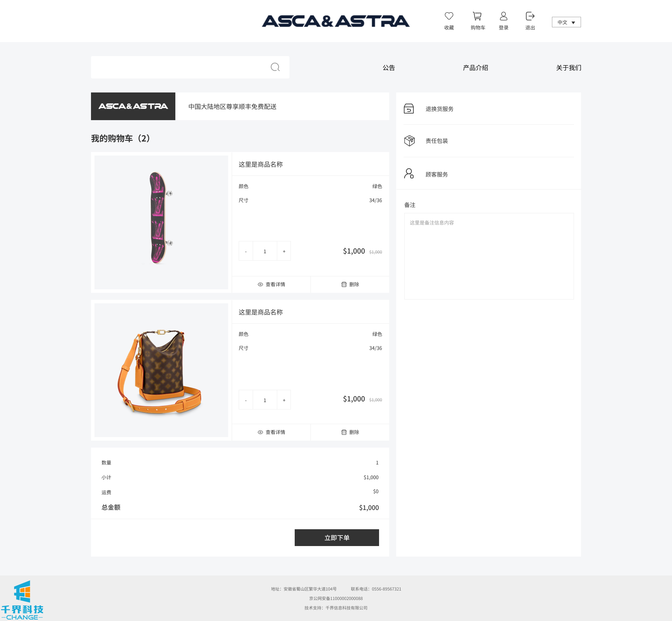Click the login user icon

coord(503,16)
